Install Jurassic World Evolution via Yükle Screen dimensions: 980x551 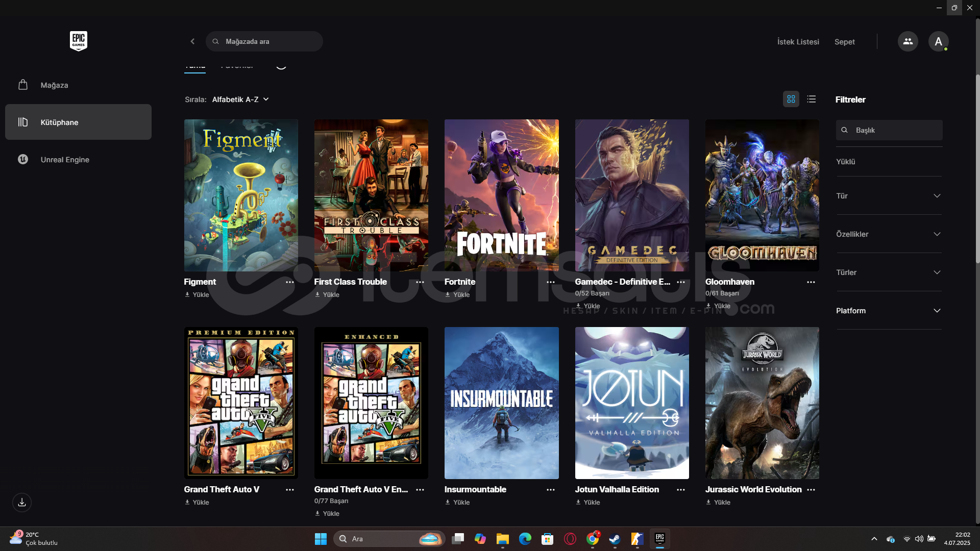pyautogui.click(x=718, y=503)
